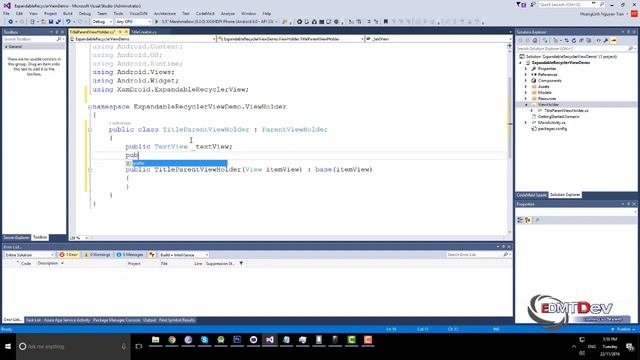The width and height of the screenshot is (640, 360).
Task: Click the Solution Explorer Home icon
Action: tap(535, 40)
